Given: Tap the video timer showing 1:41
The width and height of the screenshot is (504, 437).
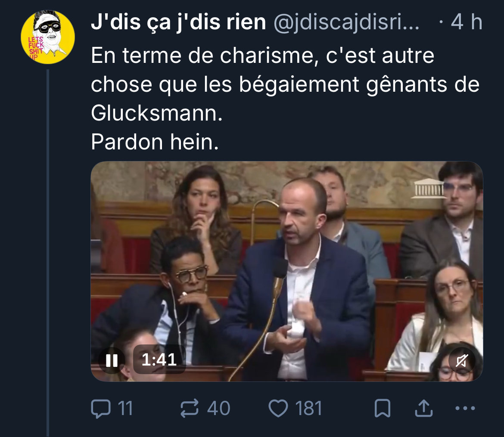Looking at the screenshot, I should tap(159, 360).
